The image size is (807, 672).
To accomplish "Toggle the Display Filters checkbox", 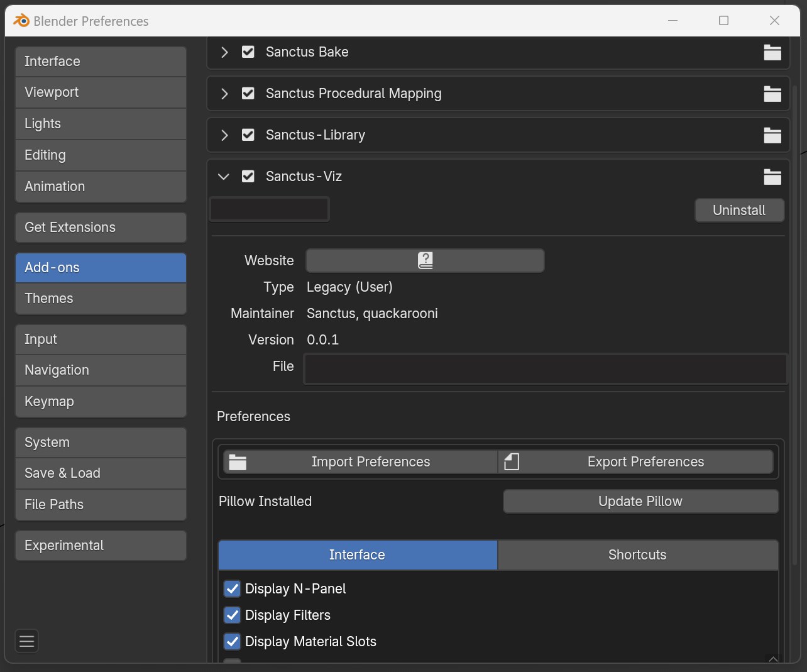I will (233, 615).
